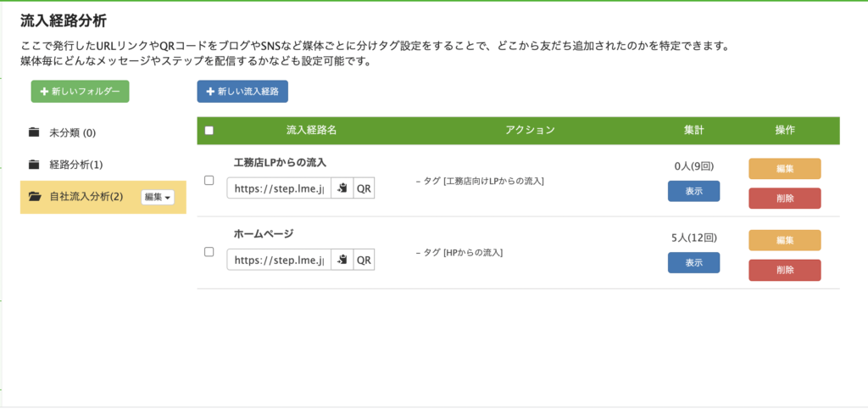Expand the 編集 dropdown on 自社流入分析 folder

[x=158, y=197]
